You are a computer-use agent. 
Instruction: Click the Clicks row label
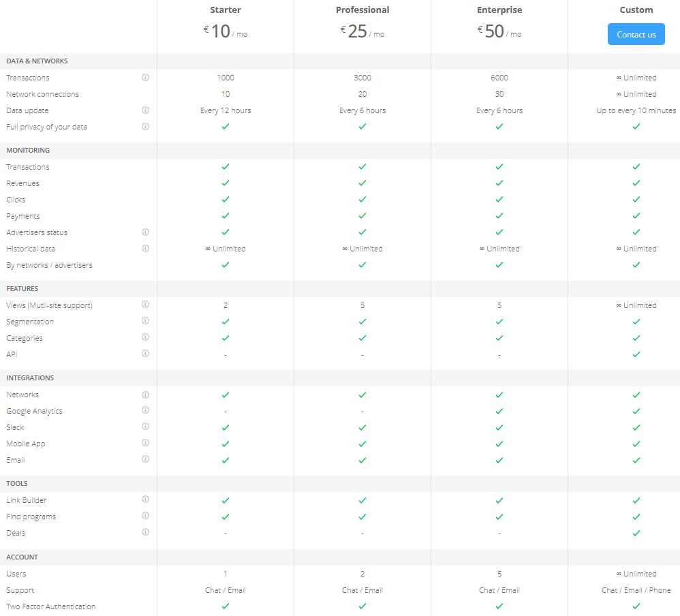(x=16, y=200)
